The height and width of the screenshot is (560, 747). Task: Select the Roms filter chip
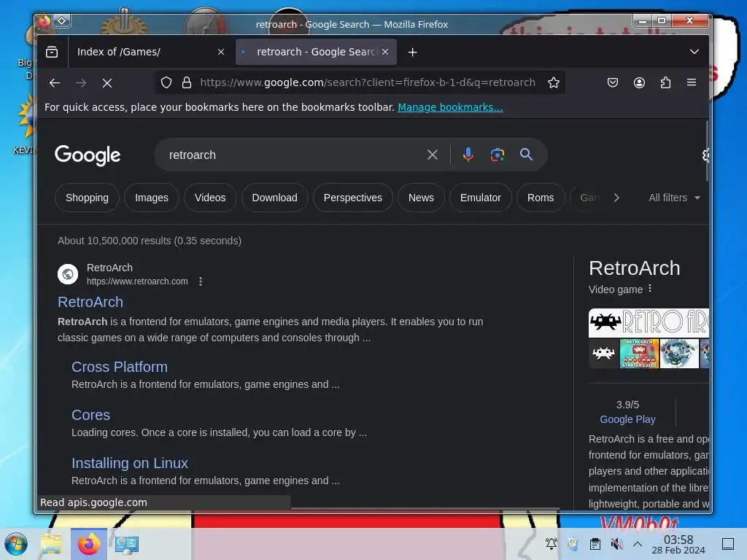pos(541,198)
